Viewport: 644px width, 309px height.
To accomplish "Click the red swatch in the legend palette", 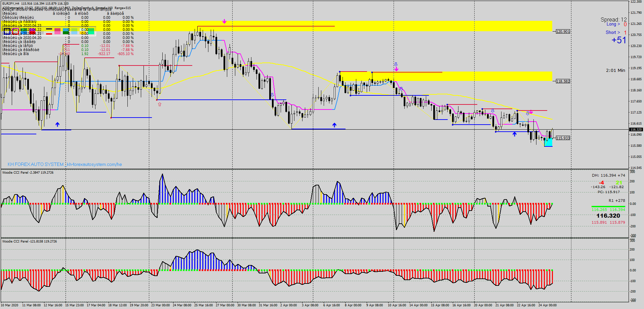I will tap(50, 34).
